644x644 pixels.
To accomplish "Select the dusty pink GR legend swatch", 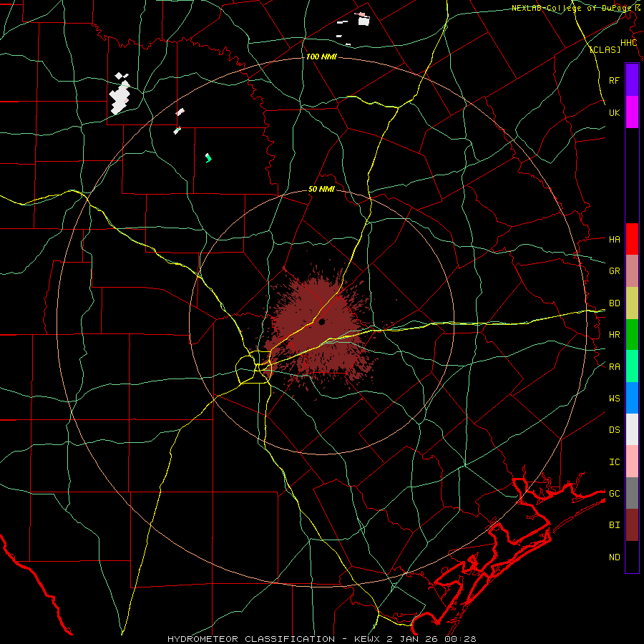I will coord(632,271).
